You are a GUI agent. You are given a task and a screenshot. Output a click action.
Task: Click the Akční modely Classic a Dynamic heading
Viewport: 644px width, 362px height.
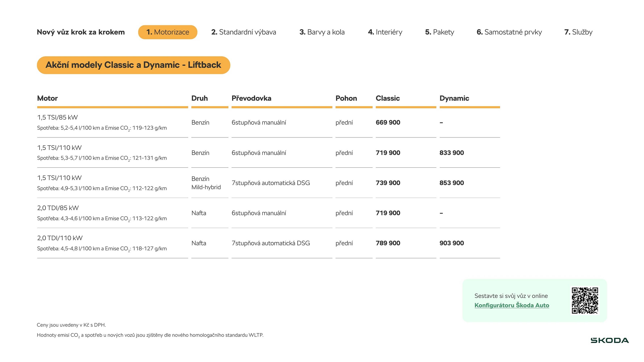pos(133,65)
